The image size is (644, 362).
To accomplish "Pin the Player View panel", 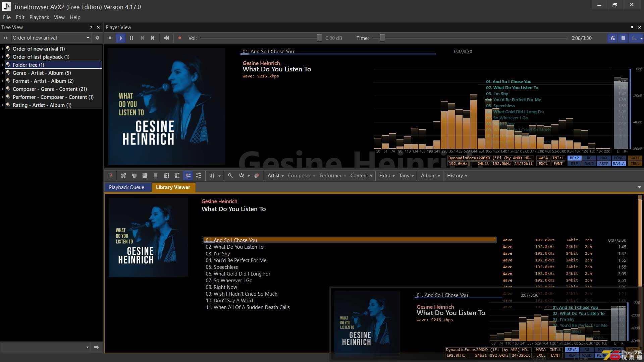I will [x=632, y=27].
